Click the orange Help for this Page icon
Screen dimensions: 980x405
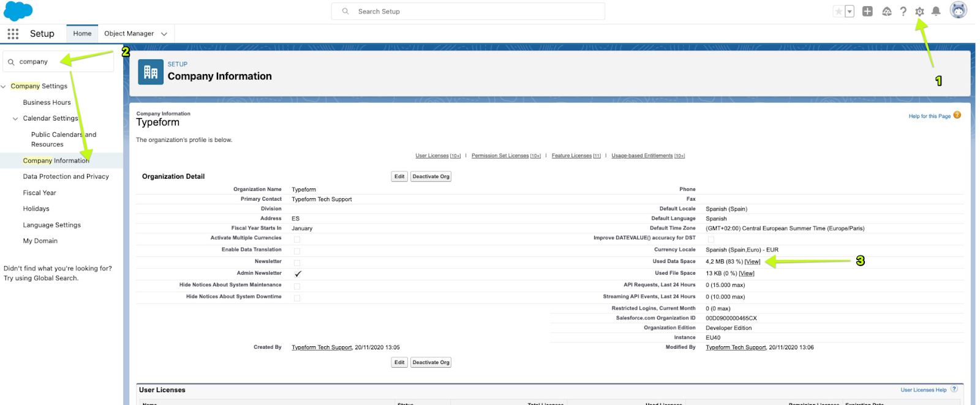point(957,115)
